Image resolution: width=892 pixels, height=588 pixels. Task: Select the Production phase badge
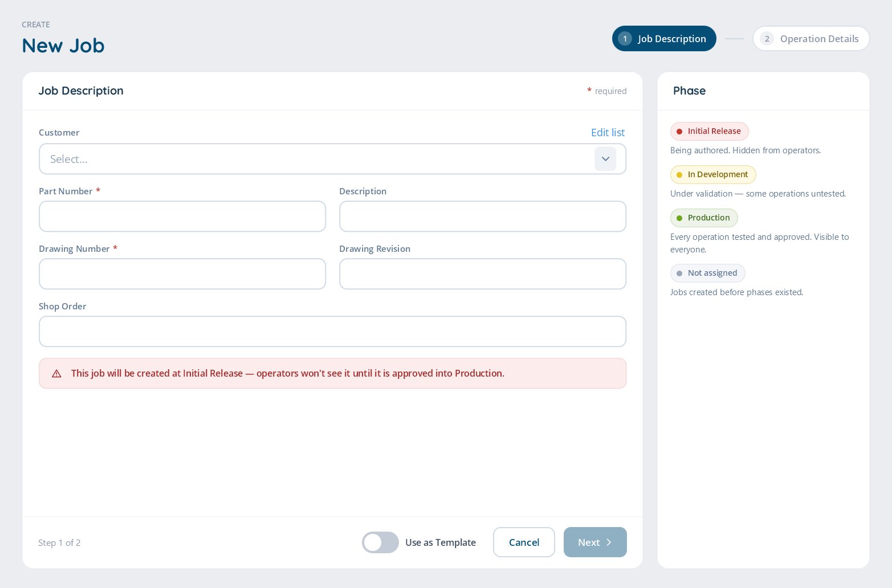(704, 218)
